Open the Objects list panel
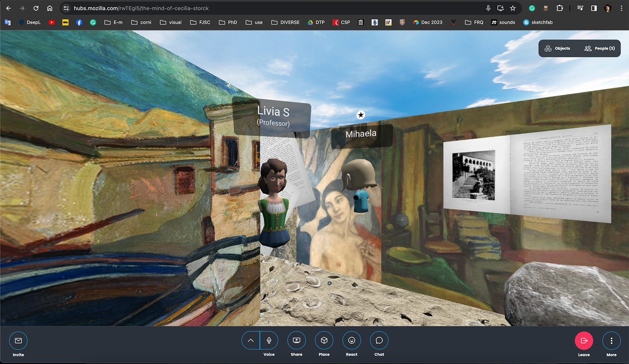 tap(558, 48)
